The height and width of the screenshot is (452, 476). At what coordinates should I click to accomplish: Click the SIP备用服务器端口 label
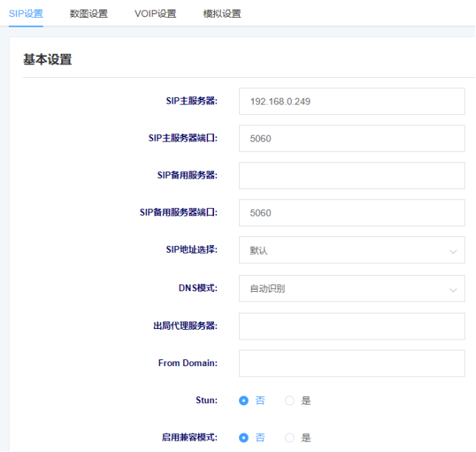[x=178, y=213]
